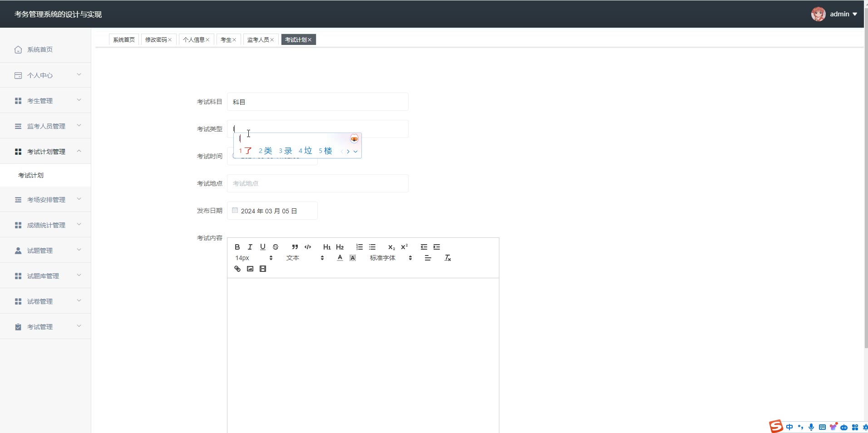Insert a code block with the code icon
Screen dimensions: 868x433
click(x=307, y=247)
